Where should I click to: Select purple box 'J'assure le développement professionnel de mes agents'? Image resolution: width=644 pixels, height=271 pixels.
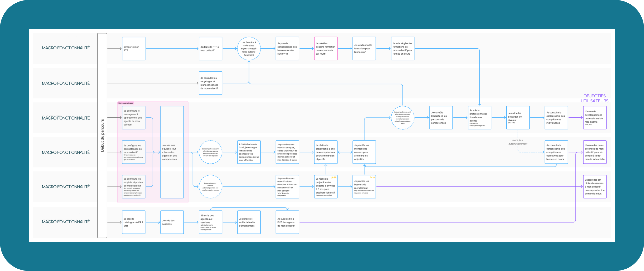[594, 118]
